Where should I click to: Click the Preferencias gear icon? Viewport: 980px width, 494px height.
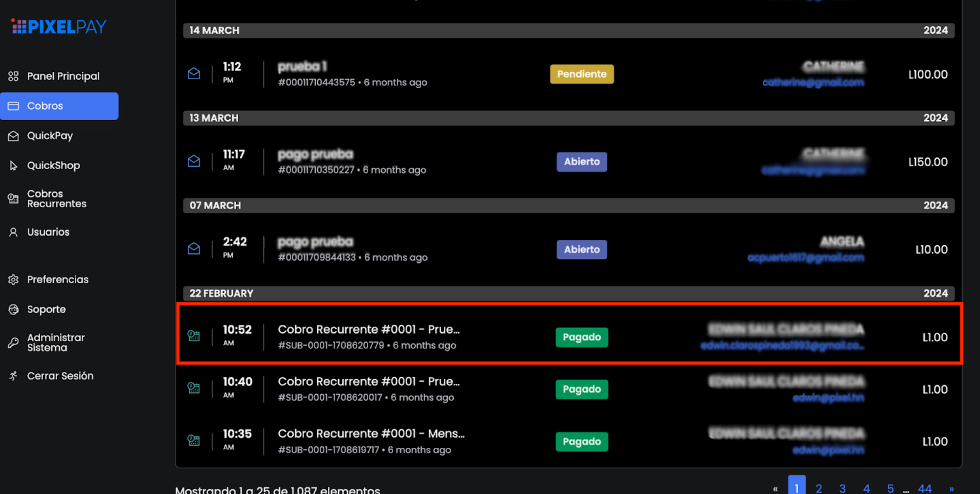pyautogui.click(x=13, y=279)
